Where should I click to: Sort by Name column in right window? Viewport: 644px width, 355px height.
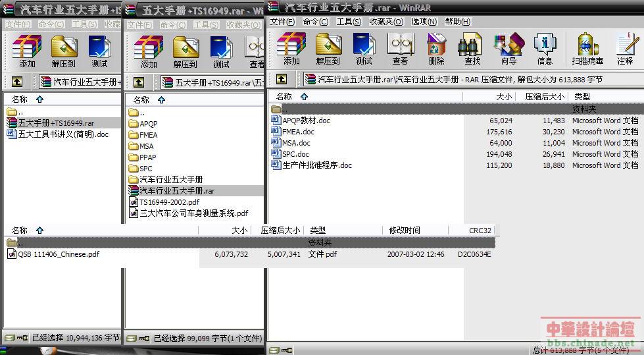coord(365,97)
